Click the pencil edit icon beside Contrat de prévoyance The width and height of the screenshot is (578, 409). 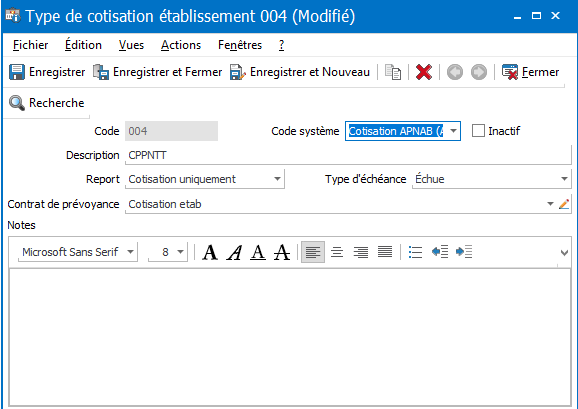pyautogui.click(x=564, y=204)
